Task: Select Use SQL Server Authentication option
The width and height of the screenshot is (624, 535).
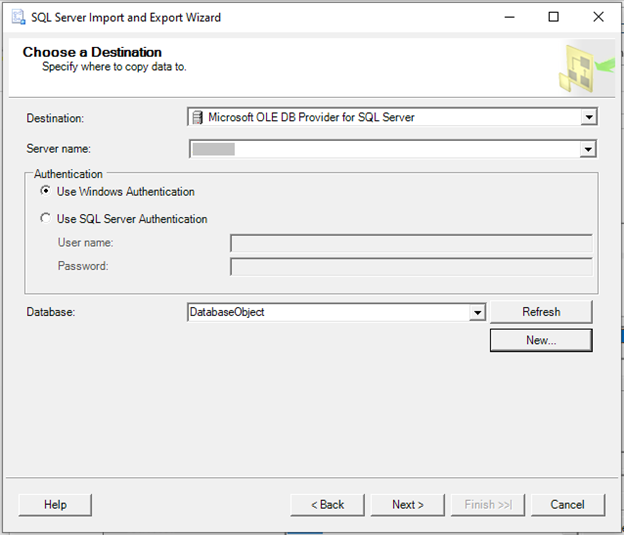Action: tap(45, 219)
